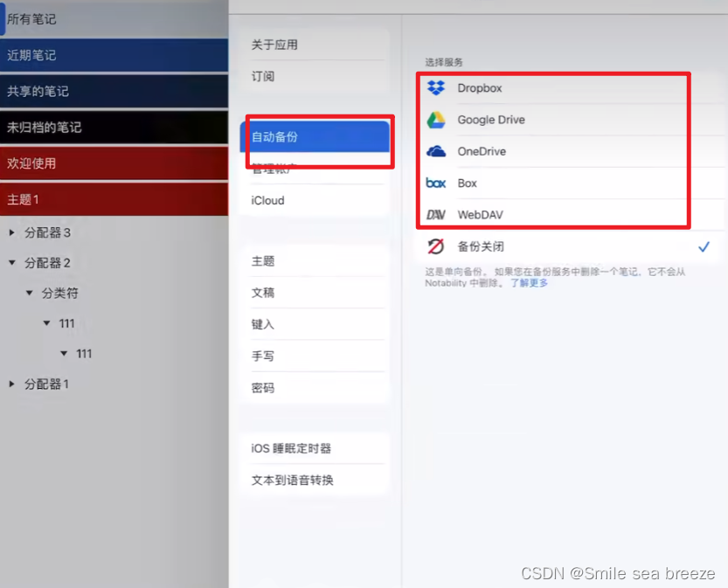Collapse the nested lower 111 node
The image size is (728, 588).
pos(64,354)
